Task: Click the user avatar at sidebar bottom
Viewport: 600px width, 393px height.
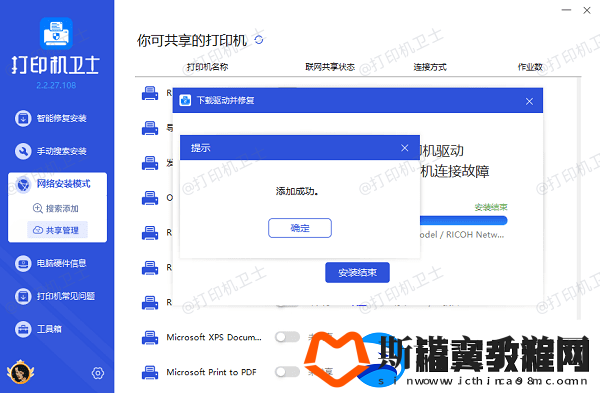Action: pos(20,372)
